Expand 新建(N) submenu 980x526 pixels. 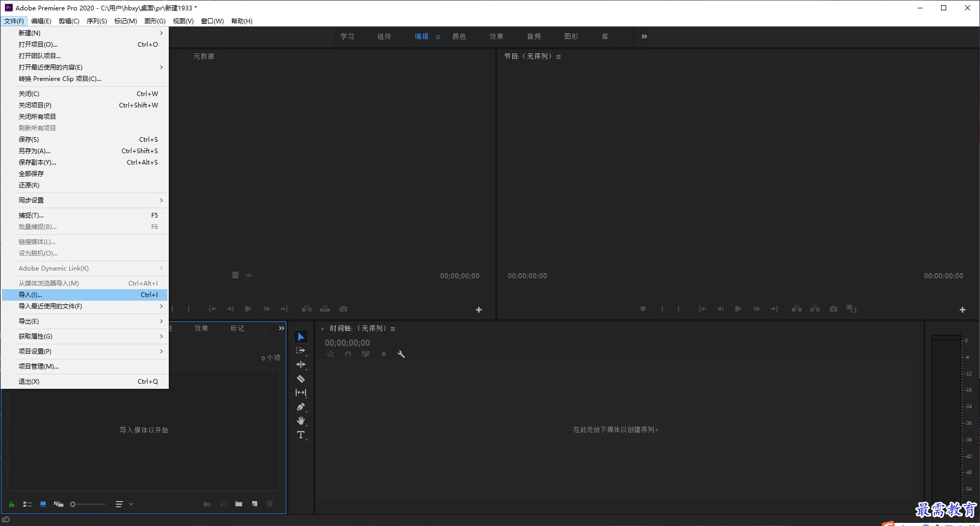tap(85, 33)
